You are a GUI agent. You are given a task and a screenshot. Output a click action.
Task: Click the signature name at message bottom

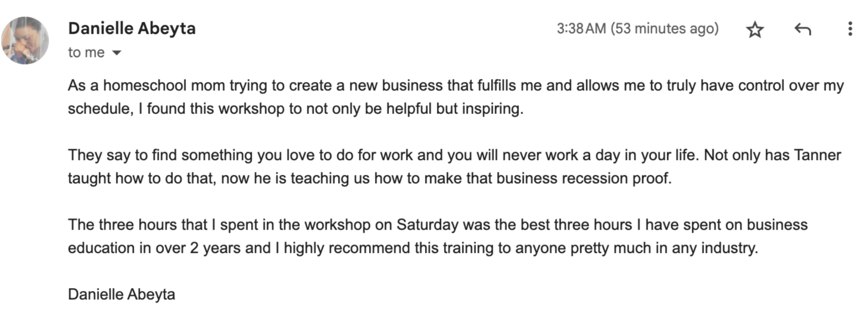click(121, 294)
